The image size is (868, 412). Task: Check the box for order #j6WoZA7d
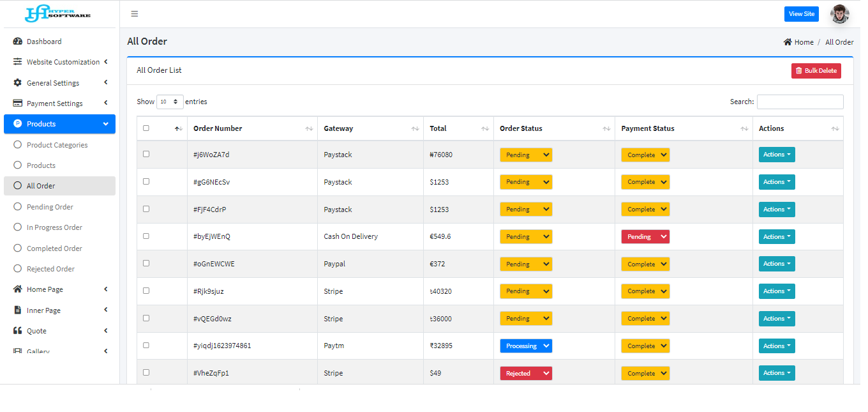146,155
